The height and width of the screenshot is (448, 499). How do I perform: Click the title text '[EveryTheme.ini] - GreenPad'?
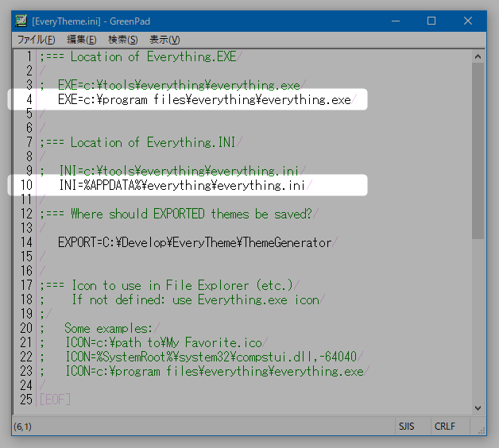91,21
